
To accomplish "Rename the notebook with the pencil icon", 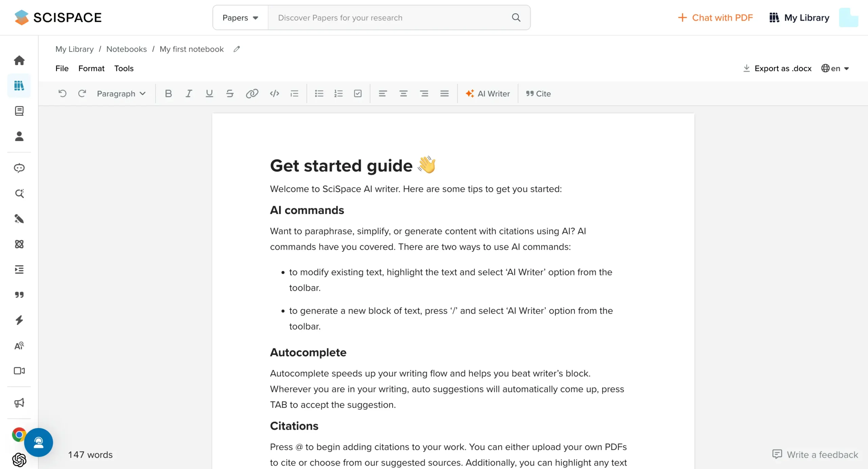I will pos(237,49).
